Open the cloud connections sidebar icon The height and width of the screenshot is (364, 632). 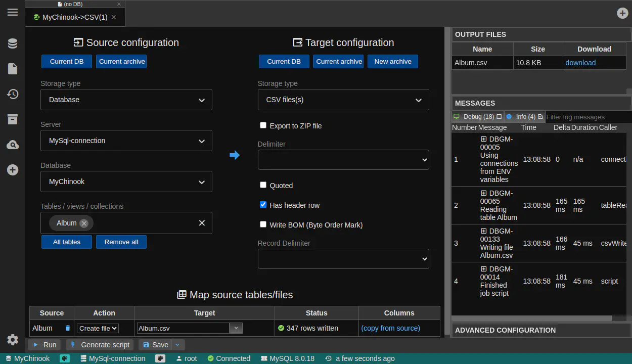click(x=13, y=145)
